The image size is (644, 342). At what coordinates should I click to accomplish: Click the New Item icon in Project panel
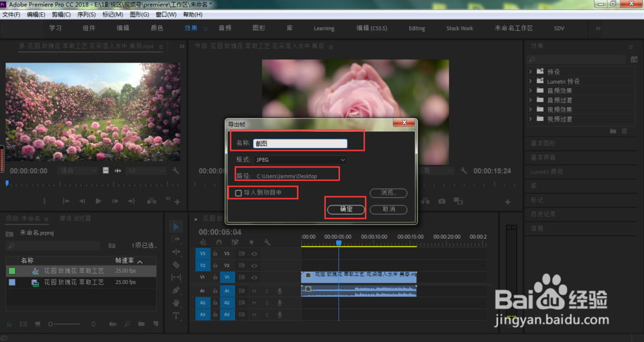[156, 324]
